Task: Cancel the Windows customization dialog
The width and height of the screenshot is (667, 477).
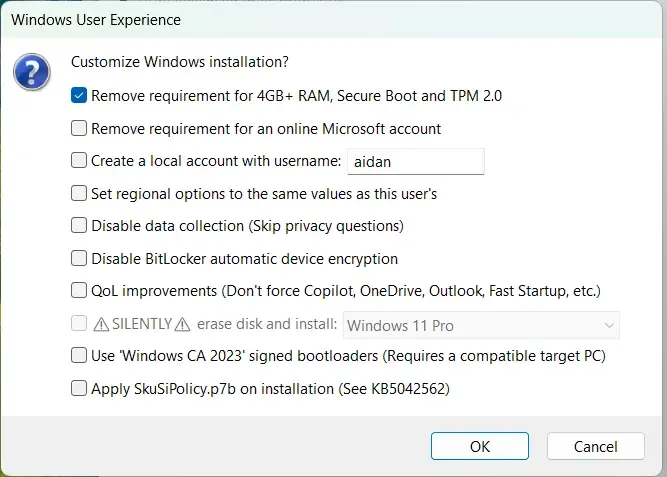Action: click(596, 446)
